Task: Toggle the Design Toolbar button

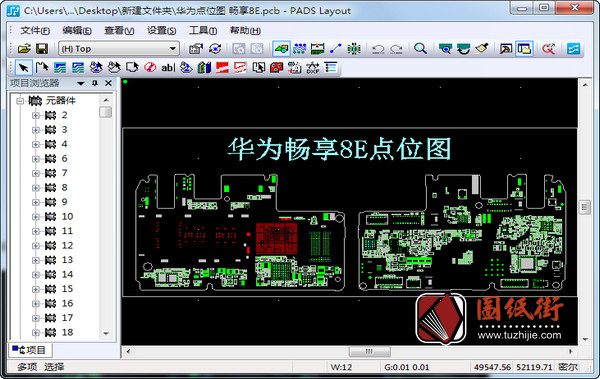Action: [299, 49]
